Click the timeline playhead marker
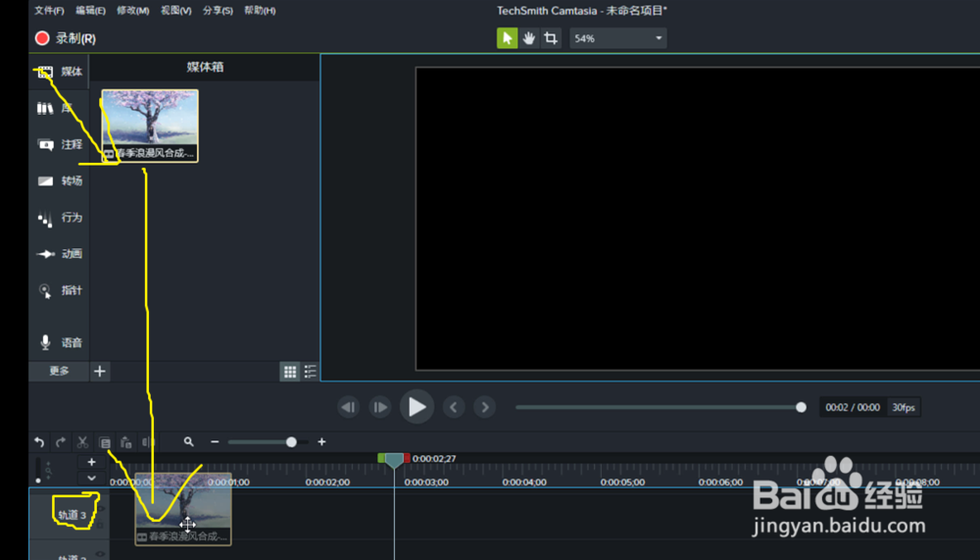Screen dimensions: 980x560 pos(394,461)
